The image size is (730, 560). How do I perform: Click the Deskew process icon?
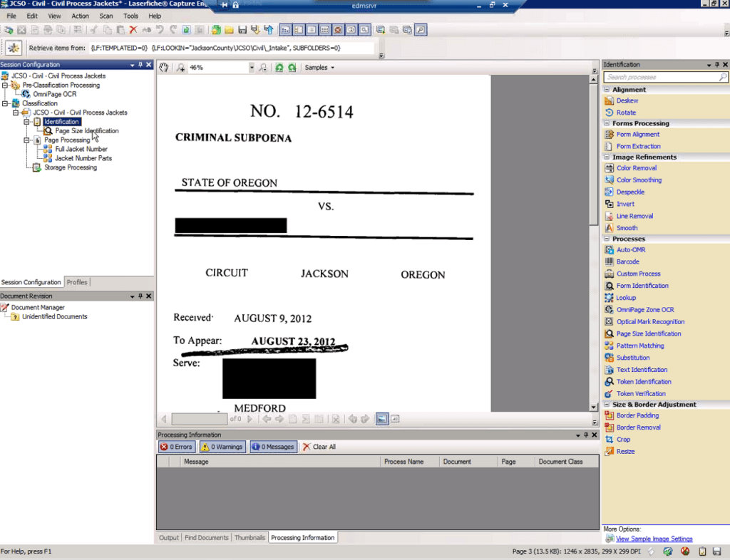pos(609,100)
